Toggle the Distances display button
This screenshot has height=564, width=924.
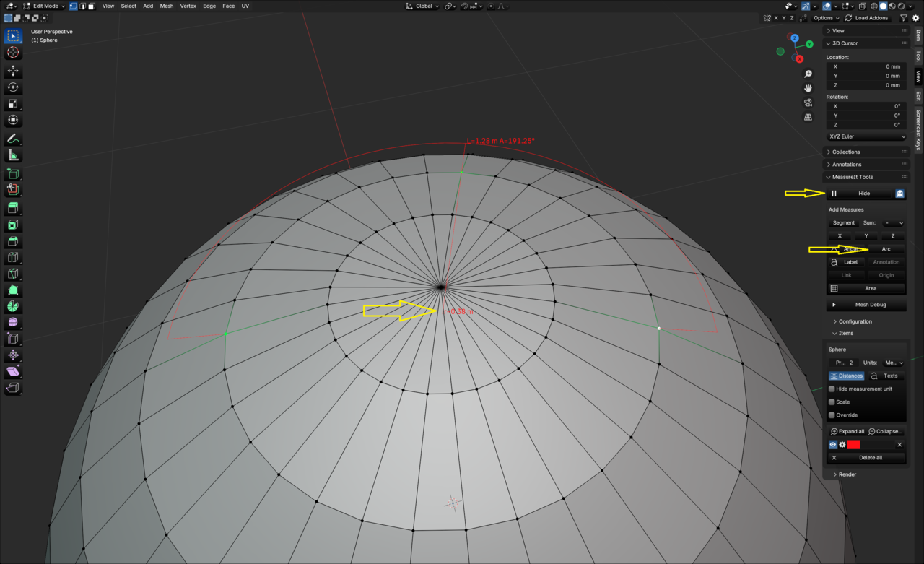tap(846, 376)
